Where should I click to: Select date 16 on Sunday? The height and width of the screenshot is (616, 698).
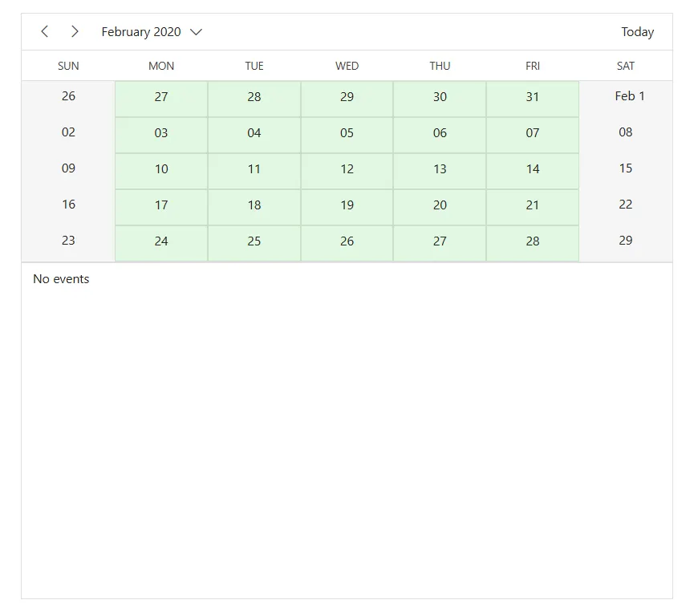68,207
